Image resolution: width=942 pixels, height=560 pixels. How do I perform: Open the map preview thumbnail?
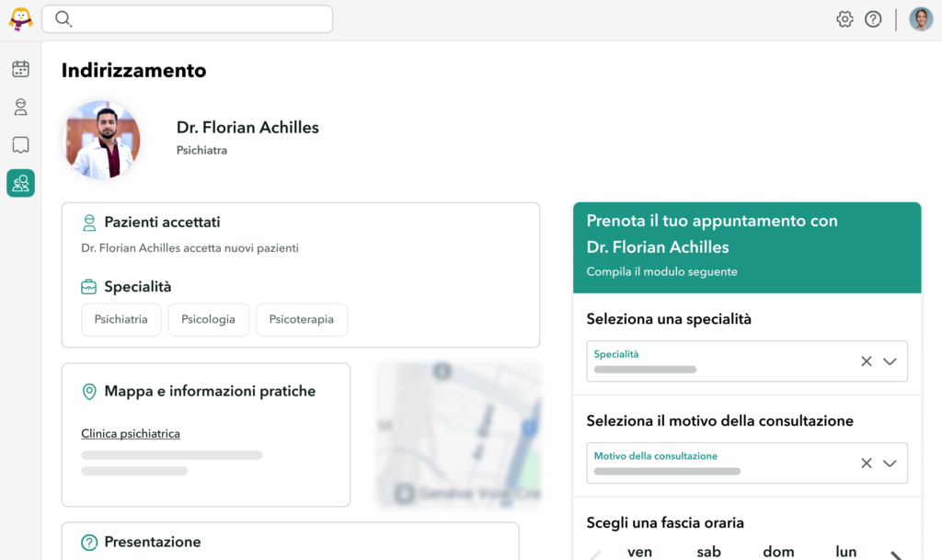click(457, 434)
